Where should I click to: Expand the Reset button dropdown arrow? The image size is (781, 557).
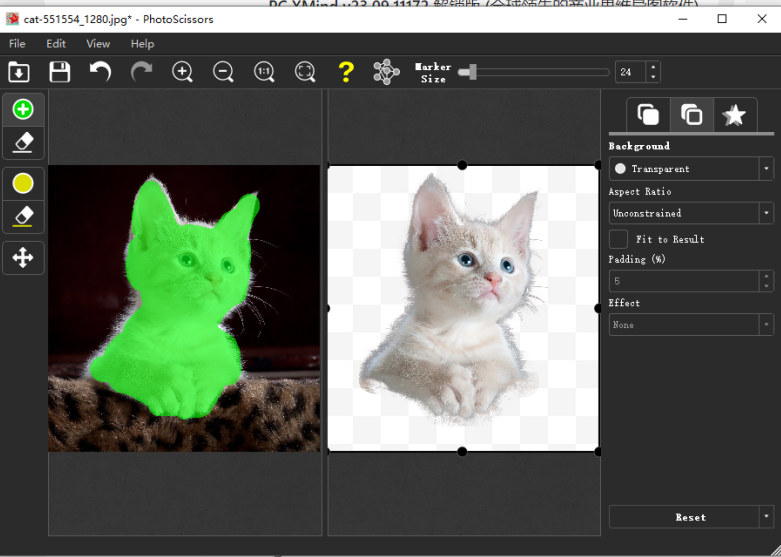pos(767,517)
